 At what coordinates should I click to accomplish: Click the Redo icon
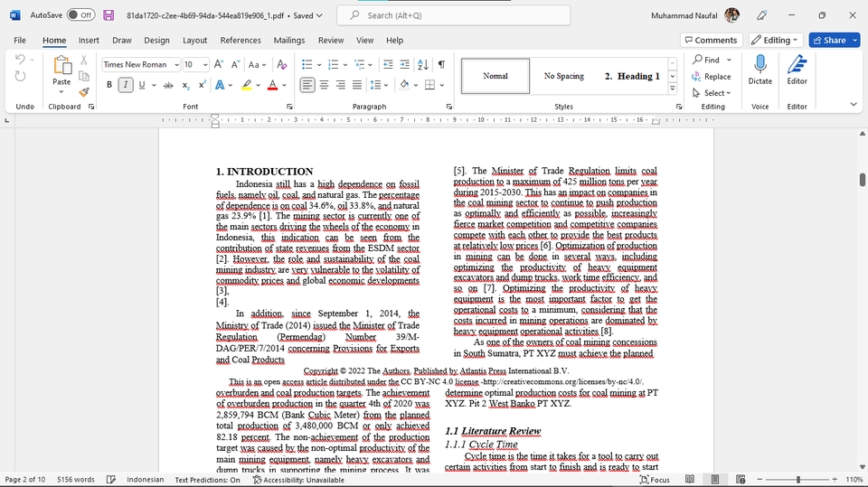[x=20, y=77]
